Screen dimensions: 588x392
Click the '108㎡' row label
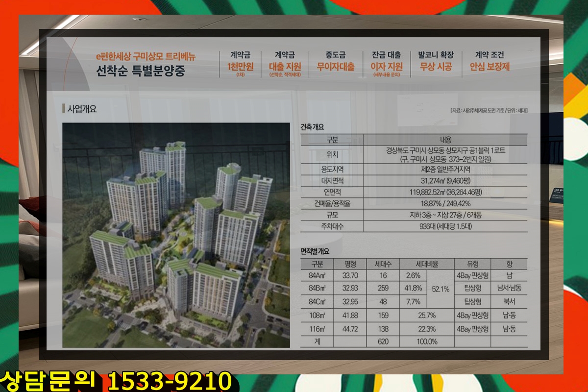coord(318,316)
